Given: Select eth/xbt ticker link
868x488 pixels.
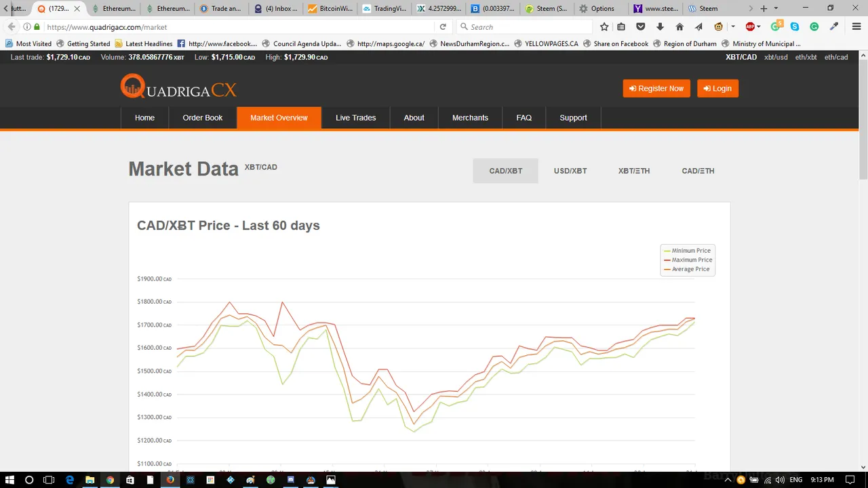Looking at the screenshot, I should tap(806, 57).
